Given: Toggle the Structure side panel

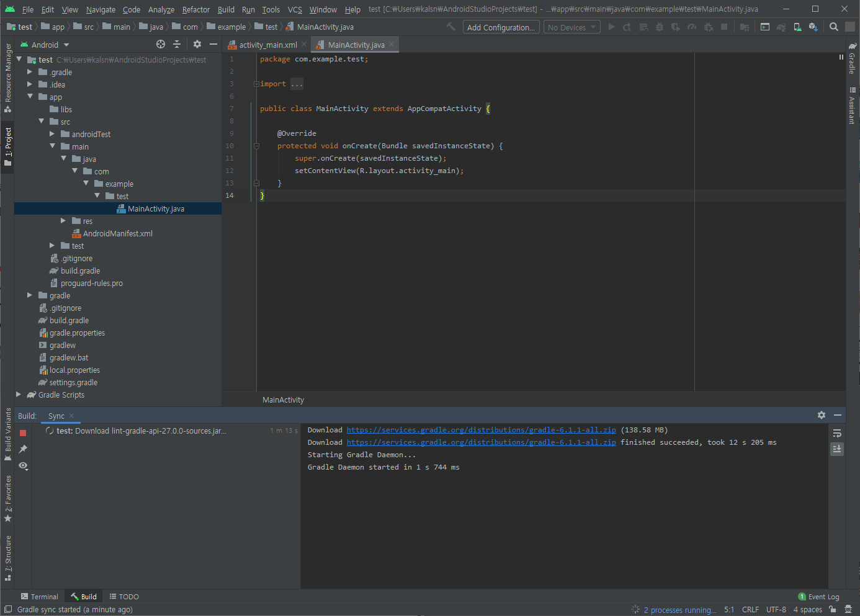Looking at the screenshot, I should 7,558.
